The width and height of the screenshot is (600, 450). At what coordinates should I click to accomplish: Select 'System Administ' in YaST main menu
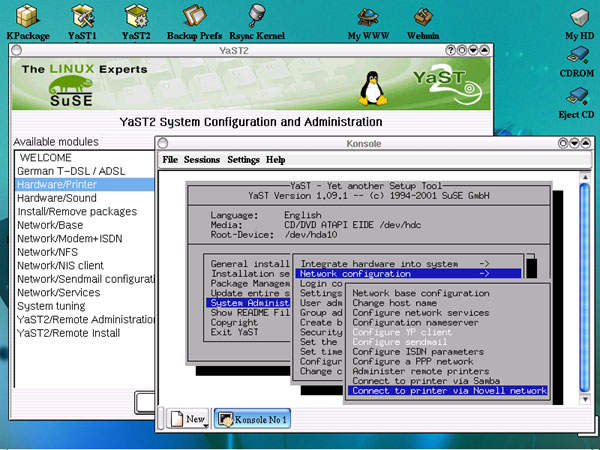coord(248,303)
